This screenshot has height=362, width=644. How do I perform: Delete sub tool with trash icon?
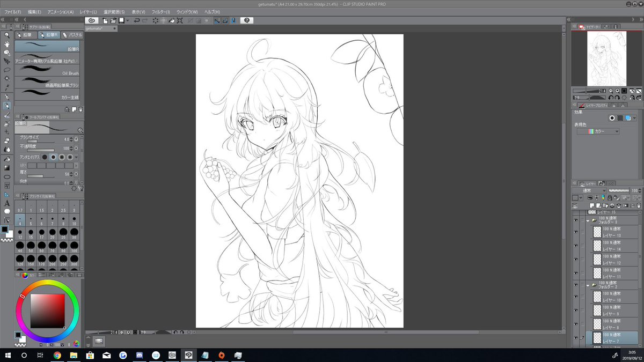80,109
